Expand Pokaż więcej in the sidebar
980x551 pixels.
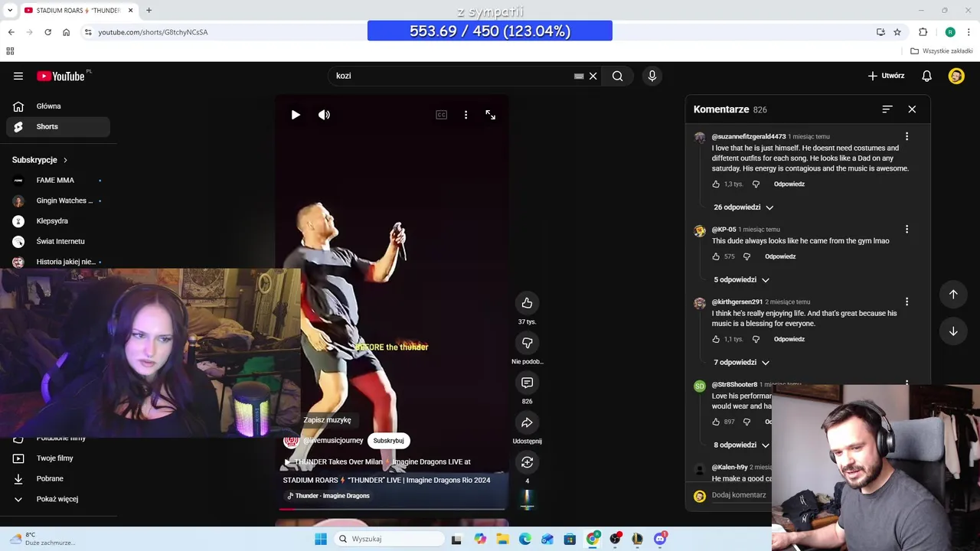pyautogui.click(x=58, y=499)
